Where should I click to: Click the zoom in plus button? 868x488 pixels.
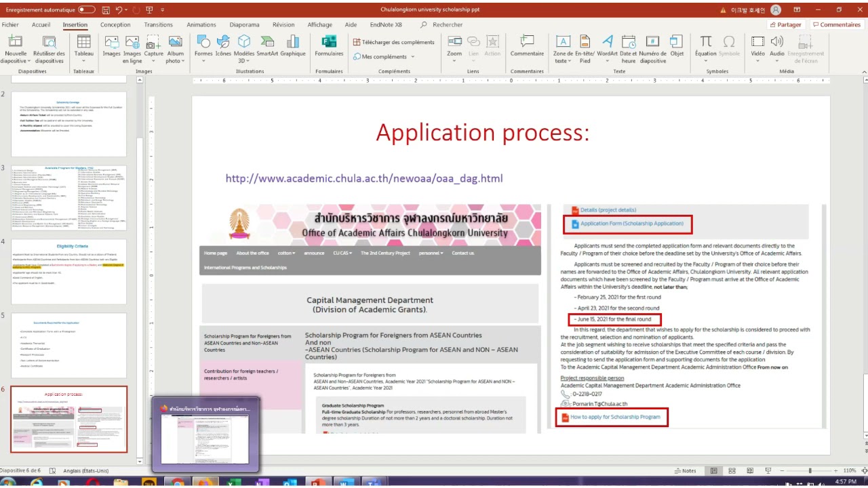pyautogui.click(x=836, y=470)
